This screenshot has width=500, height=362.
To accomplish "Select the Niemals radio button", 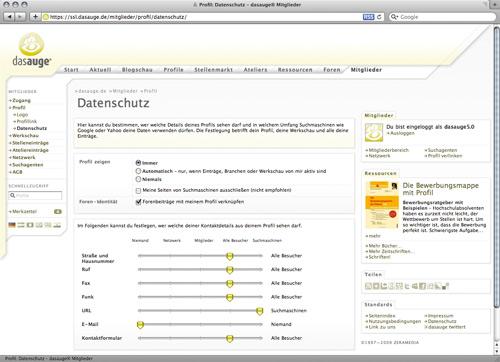I will pos(138,179).
